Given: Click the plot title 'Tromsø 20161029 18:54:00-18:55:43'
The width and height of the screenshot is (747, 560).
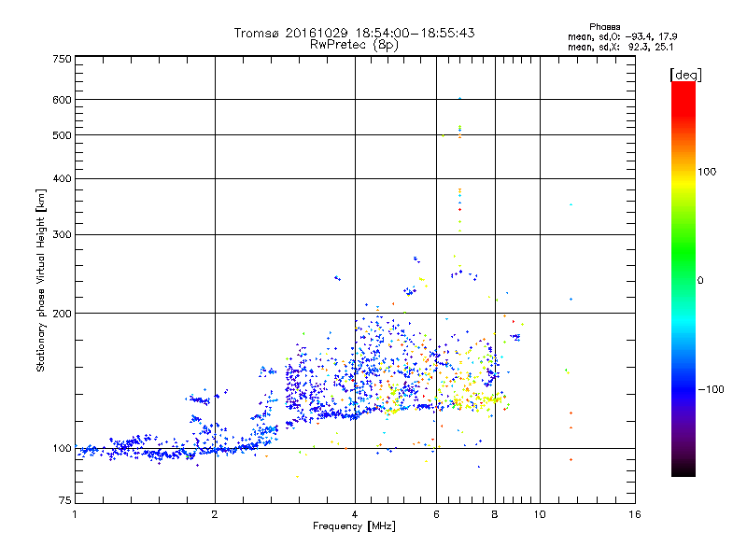Looking at the screenshot, I should [x=354, y=33].
